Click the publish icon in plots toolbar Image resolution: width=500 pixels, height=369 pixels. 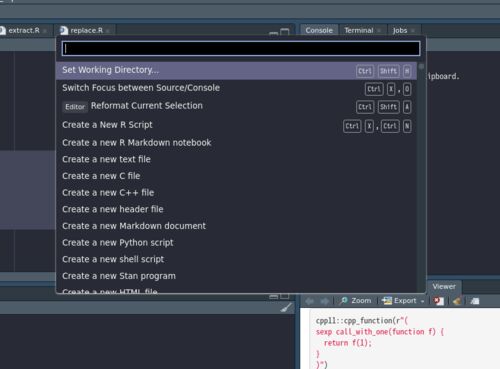coord(475,301)
